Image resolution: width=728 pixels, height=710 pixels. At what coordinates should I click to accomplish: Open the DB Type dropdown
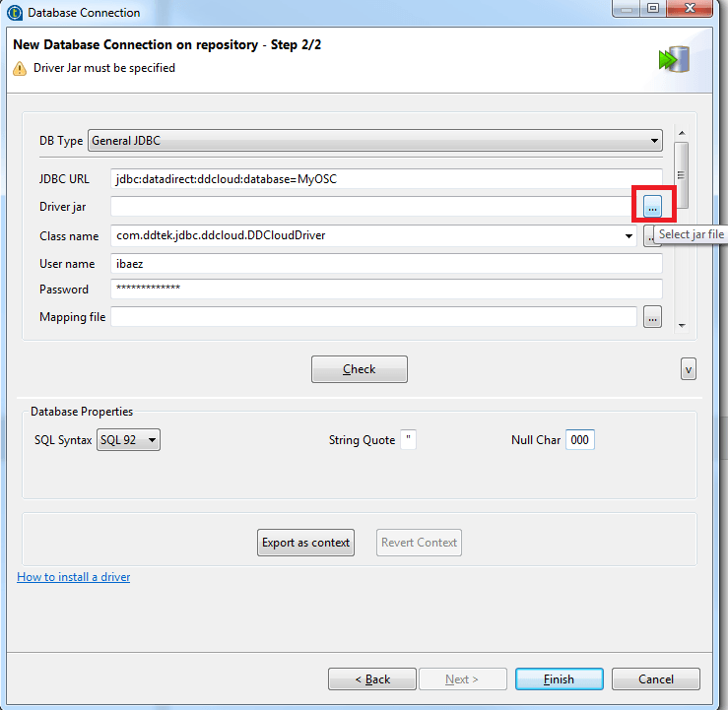coord(375,141)
